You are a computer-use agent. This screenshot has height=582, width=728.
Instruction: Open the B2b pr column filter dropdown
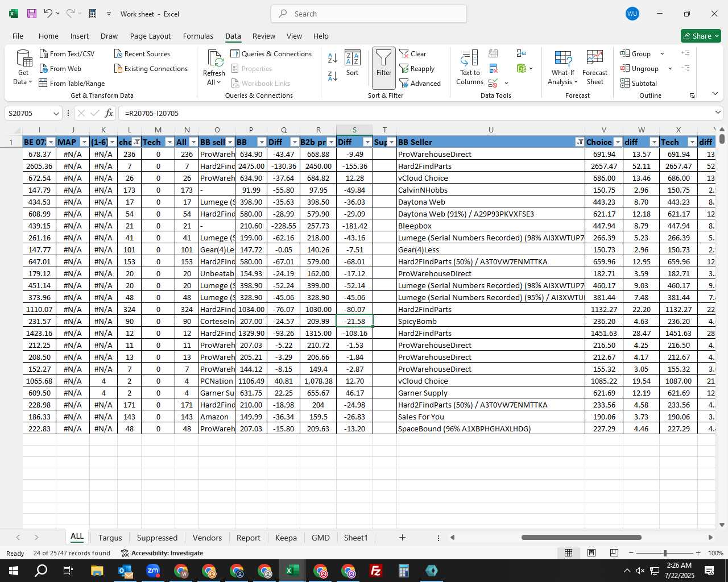pyautogui.click(x=331, y=142)
